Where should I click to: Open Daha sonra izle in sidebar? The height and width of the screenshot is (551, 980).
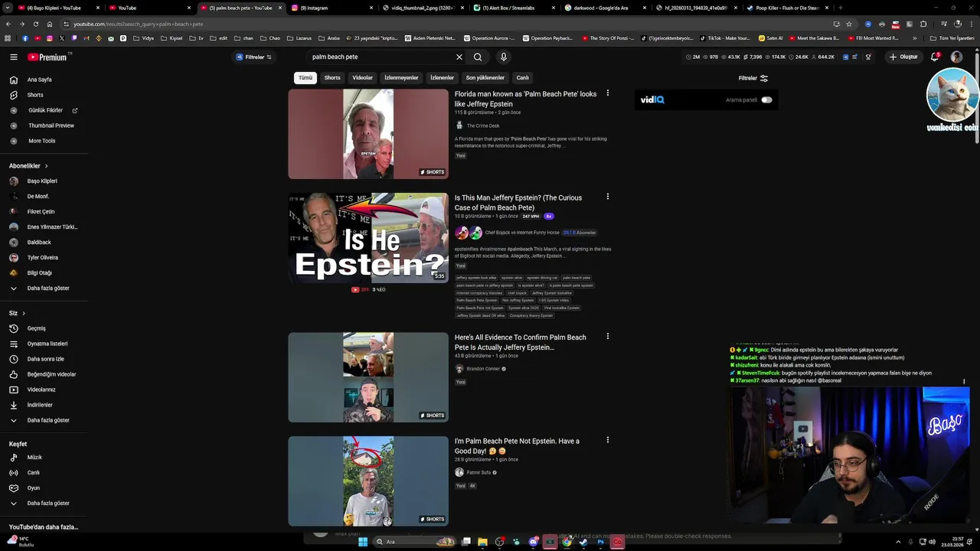click(x=45, y=359)
